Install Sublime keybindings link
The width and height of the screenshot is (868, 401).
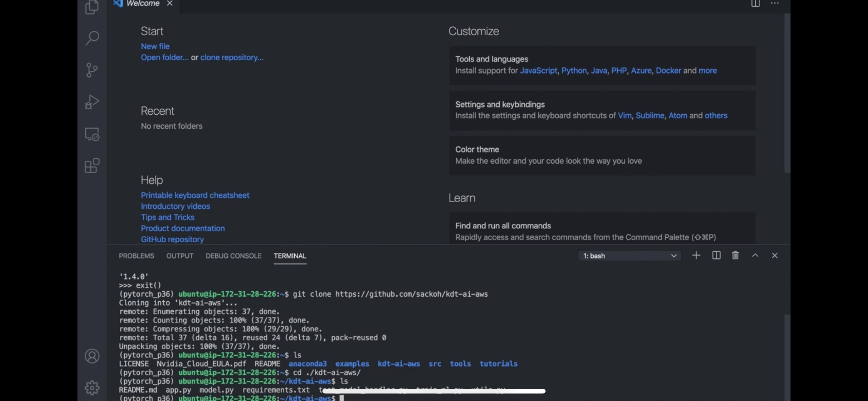tap(650, 116)
